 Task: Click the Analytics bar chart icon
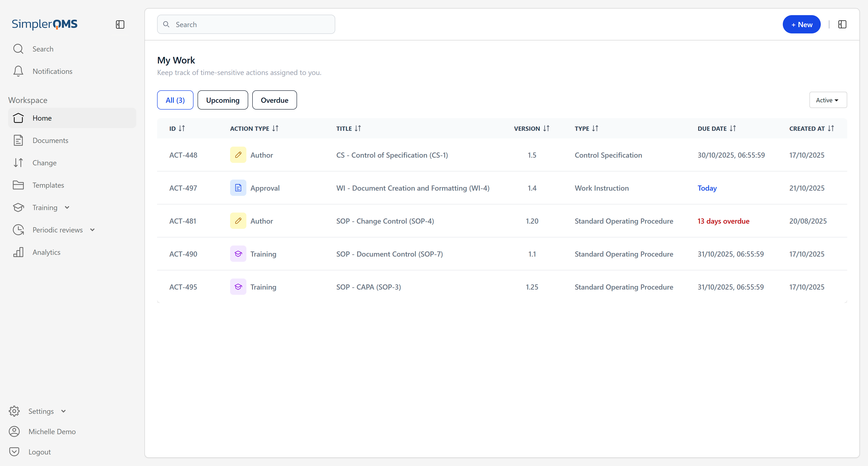(18, 252)
